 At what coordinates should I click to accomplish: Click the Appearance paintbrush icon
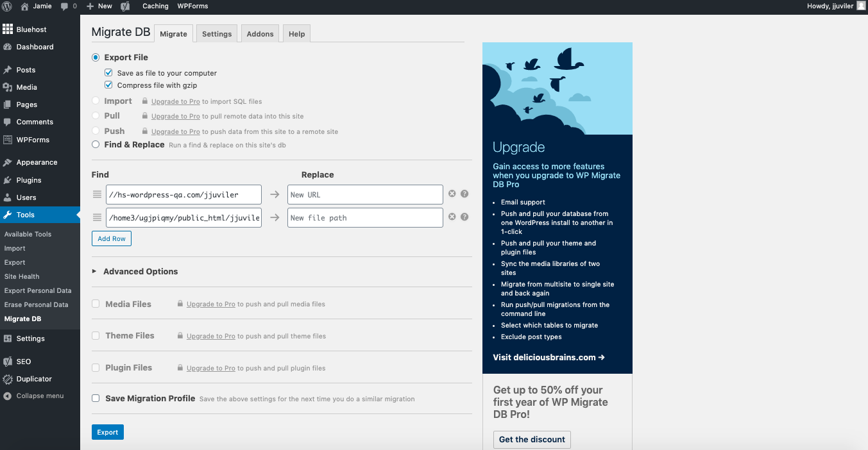click(8, 163)
